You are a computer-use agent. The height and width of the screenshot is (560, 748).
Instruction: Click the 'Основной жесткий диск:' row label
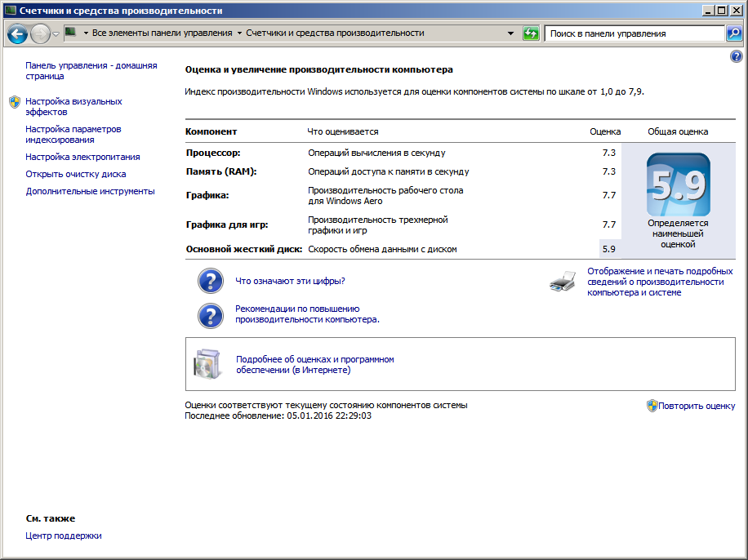pyautogui.click(x=244, y=249)
